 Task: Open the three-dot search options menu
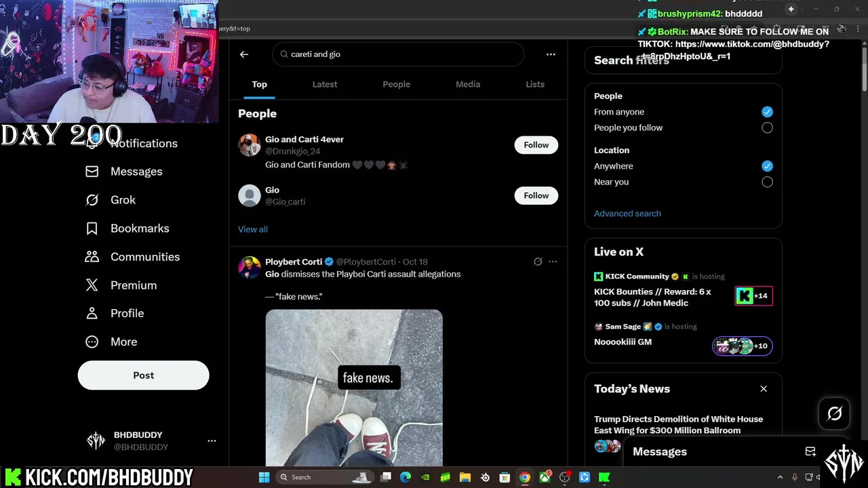(x=551, y=54)
